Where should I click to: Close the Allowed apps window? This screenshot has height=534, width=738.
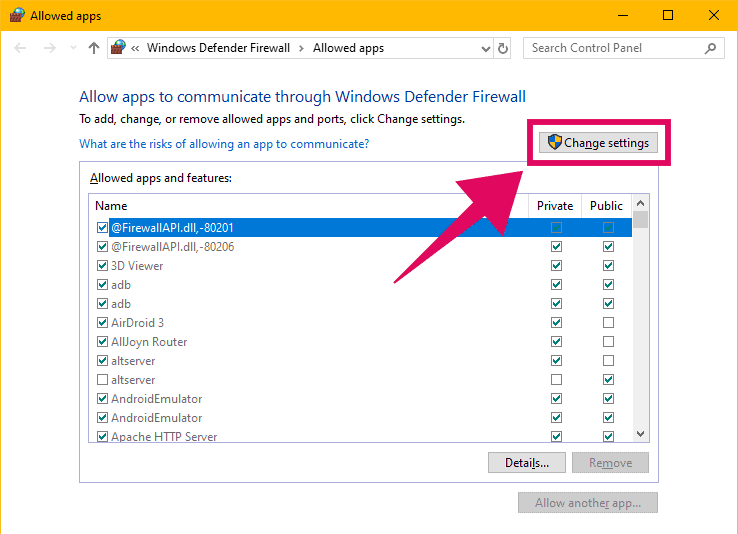point(714,16)
